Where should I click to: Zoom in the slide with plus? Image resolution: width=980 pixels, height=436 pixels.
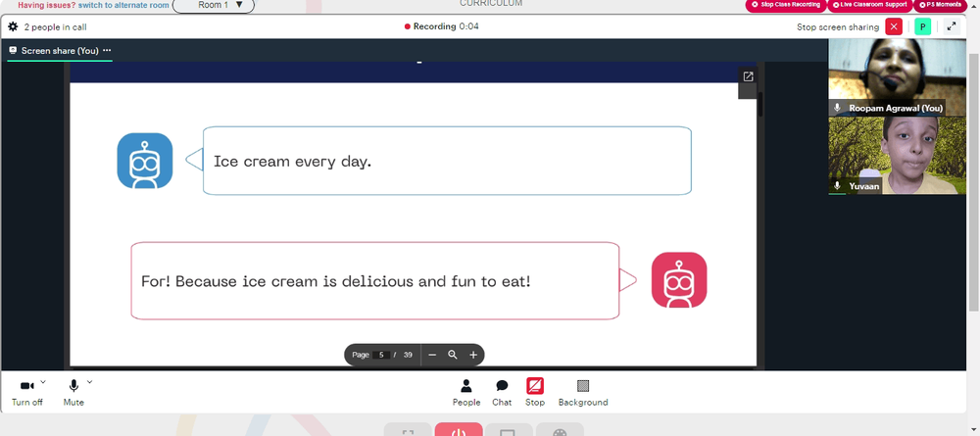click(x=473, y=355)
